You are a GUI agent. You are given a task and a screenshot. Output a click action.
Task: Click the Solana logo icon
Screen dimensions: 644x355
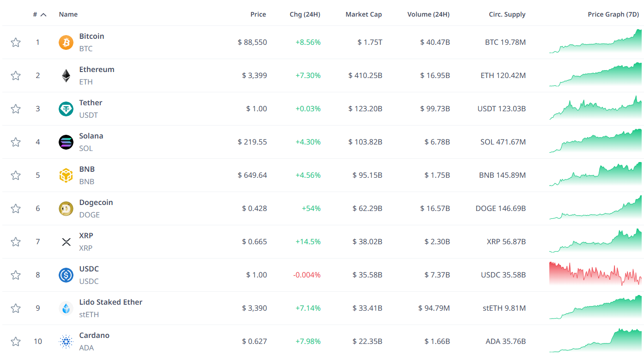66,142
